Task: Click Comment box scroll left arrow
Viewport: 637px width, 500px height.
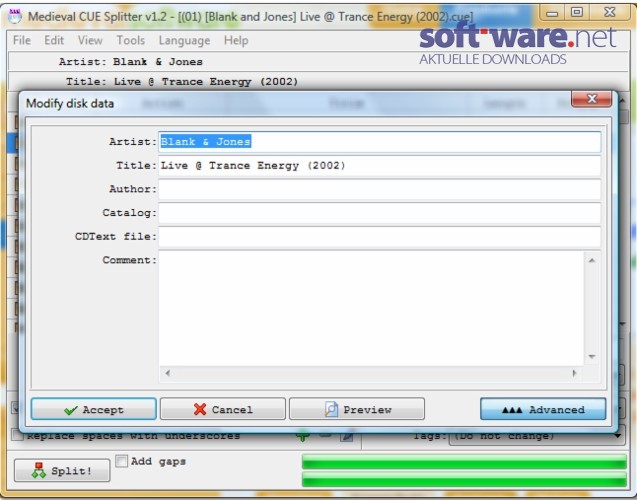Action: (x=167, y=373)
